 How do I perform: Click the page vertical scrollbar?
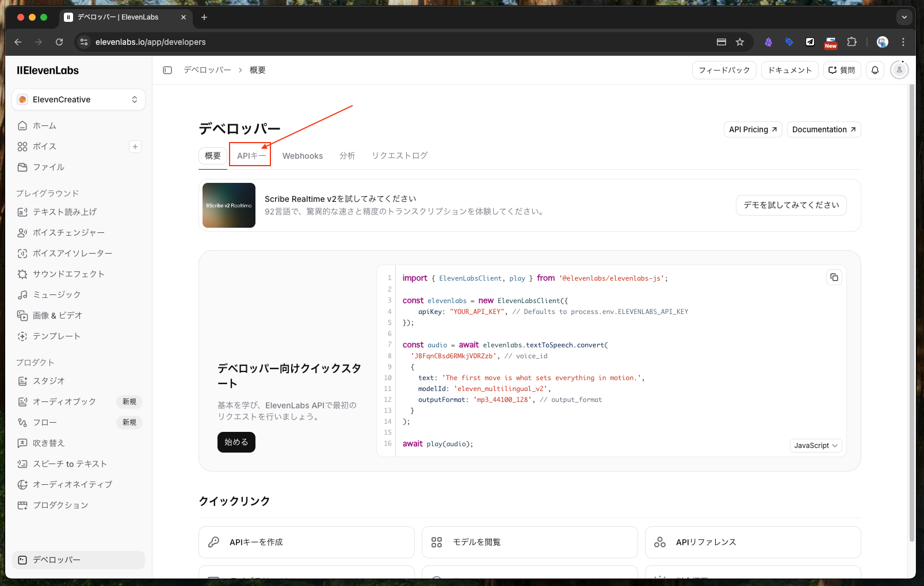click(x=911, y=311)
